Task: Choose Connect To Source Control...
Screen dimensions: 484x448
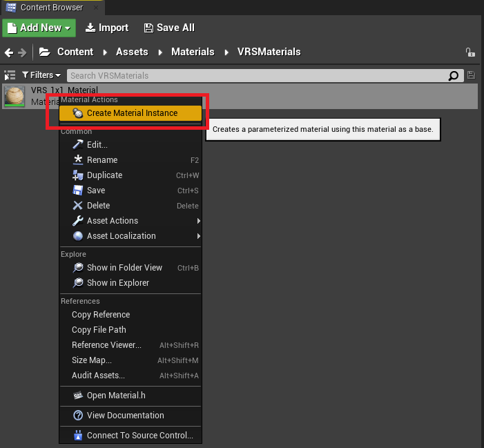Action: [x=130, y=436]
